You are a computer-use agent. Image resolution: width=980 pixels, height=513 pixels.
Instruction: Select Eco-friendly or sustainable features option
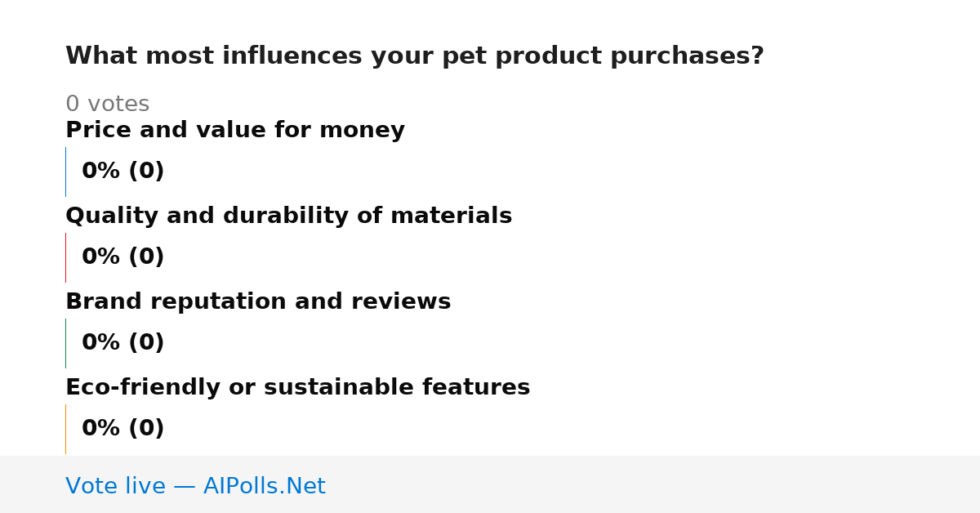point(297,388)
